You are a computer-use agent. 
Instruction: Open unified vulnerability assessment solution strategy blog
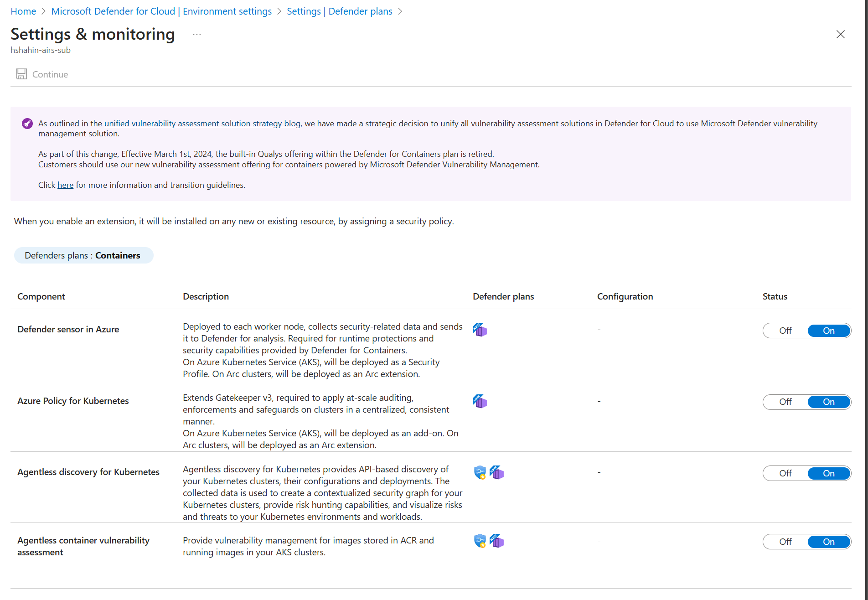point(202,124)
